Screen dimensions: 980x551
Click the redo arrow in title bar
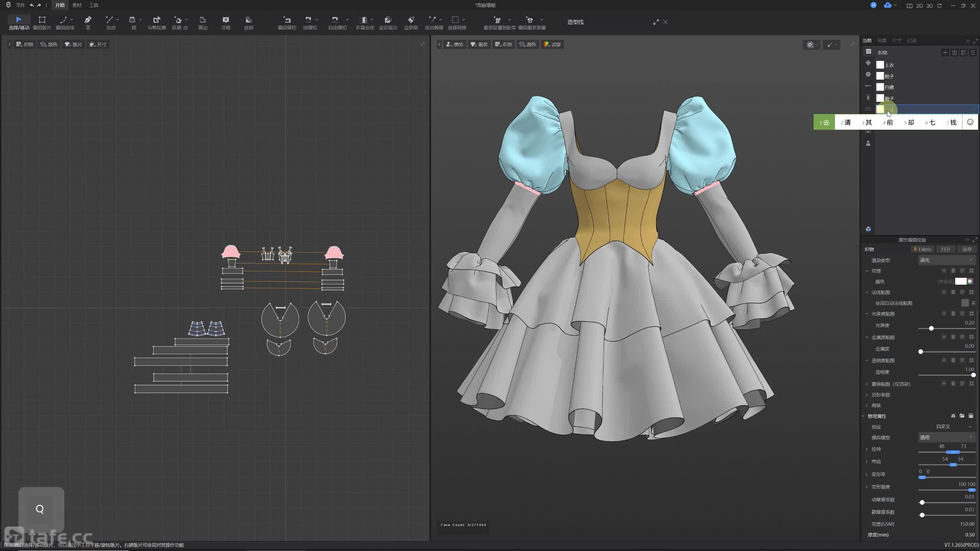(x=39, y=5)
